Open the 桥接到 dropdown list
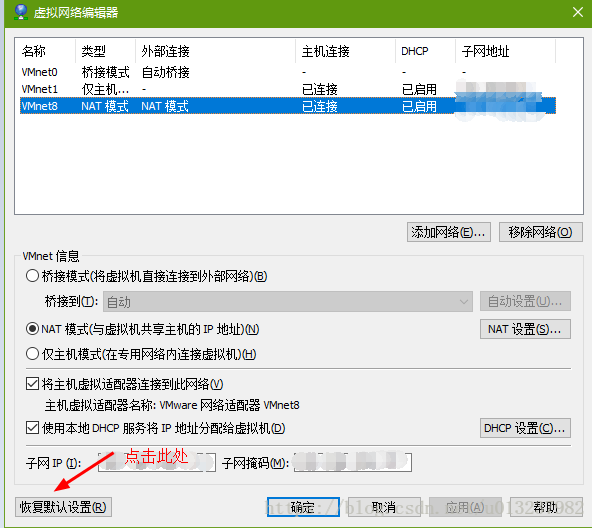The width and height of the screenshot is (596, 528). click(288, 302)
